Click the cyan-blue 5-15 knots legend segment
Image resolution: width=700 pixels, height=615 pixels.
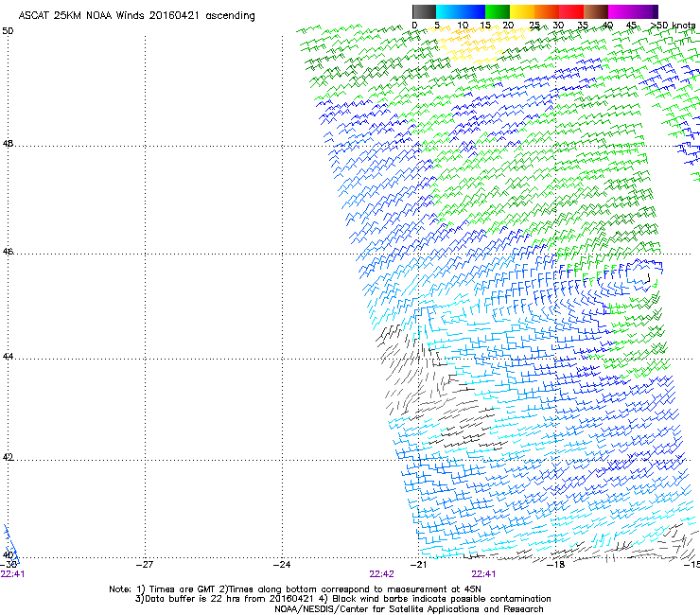pos(461,11)
